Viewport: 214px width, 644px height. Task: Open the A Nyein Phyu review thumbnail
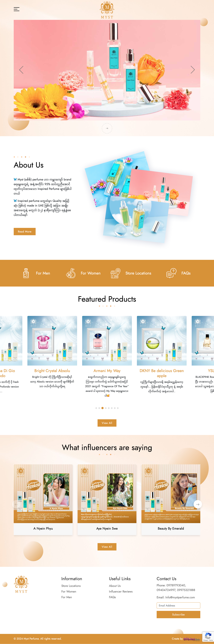tap(43, 494)
